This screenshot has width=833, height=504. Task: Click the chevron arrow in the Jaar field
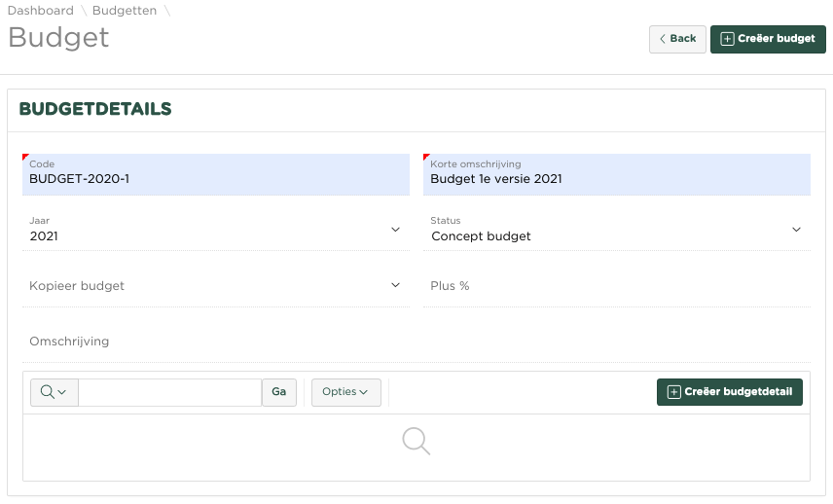[395, 230]
